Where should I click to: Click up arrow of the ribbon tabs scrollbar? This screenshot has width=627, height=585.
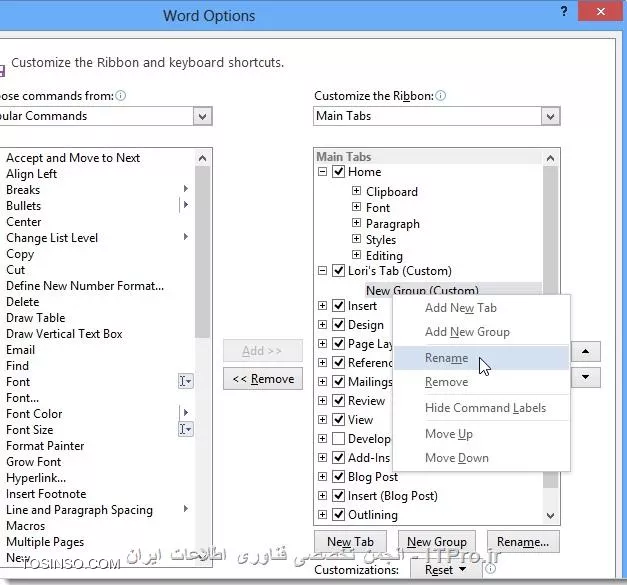(550, 158)
